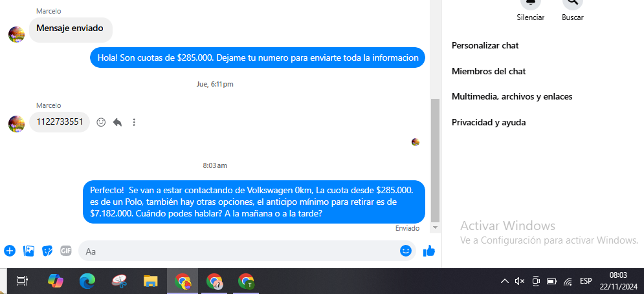Open Microsoft Edge from the taskbar

click(87, 281)
